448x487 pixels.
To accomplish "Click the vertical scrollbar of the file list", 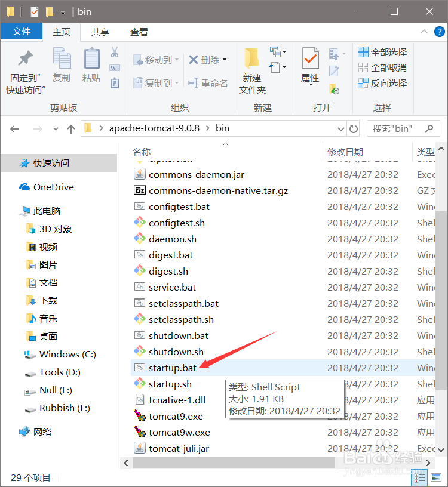I will pyautogui.click(x=441, y=300).
